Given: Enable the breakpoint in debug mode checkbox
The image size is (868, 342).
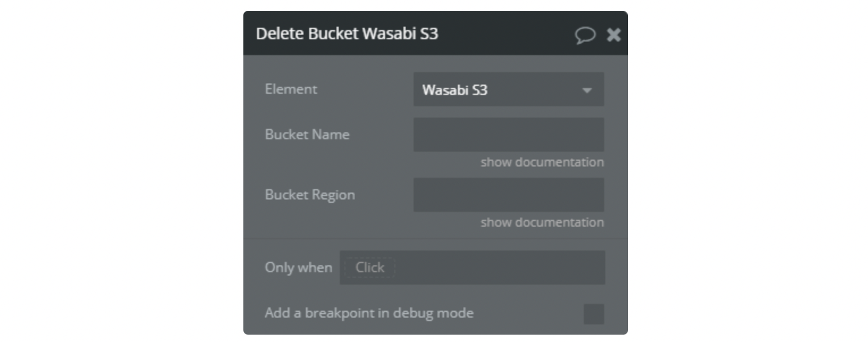Looking at the screenshot, I should (x=593, y=314).
